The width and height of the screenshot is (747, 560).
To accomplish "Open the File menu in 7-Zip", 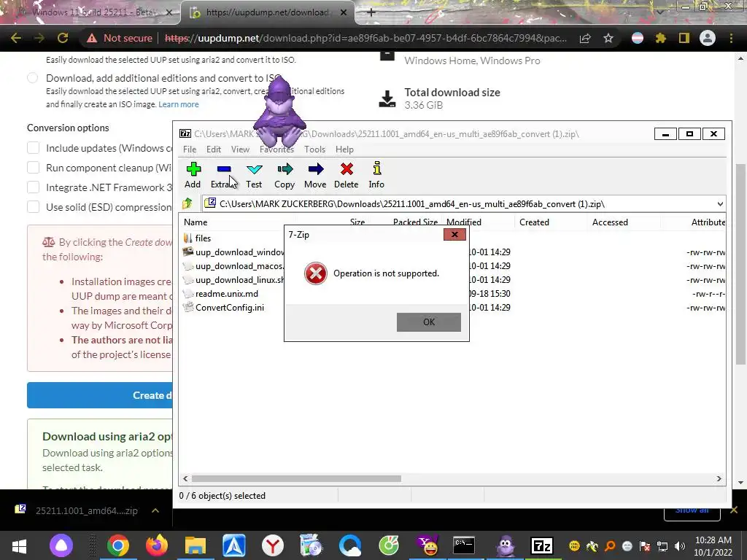I will 190,149.
